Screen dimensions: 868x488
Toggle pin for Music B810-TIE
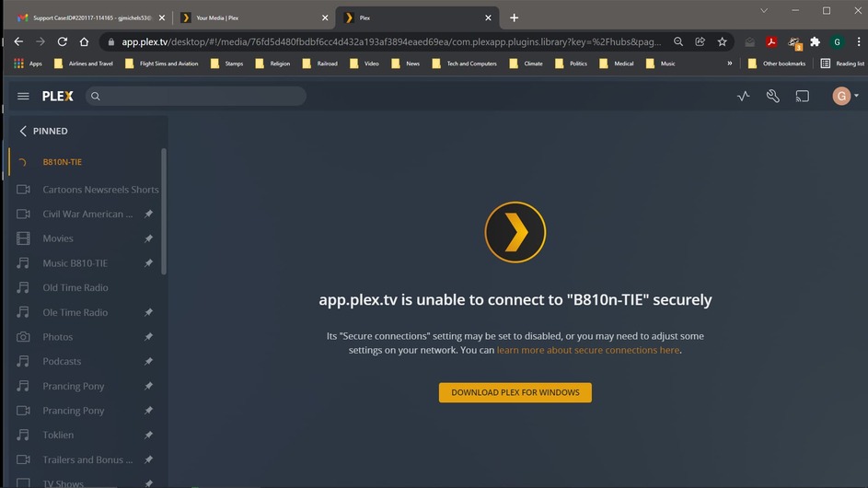pos(148,263)
